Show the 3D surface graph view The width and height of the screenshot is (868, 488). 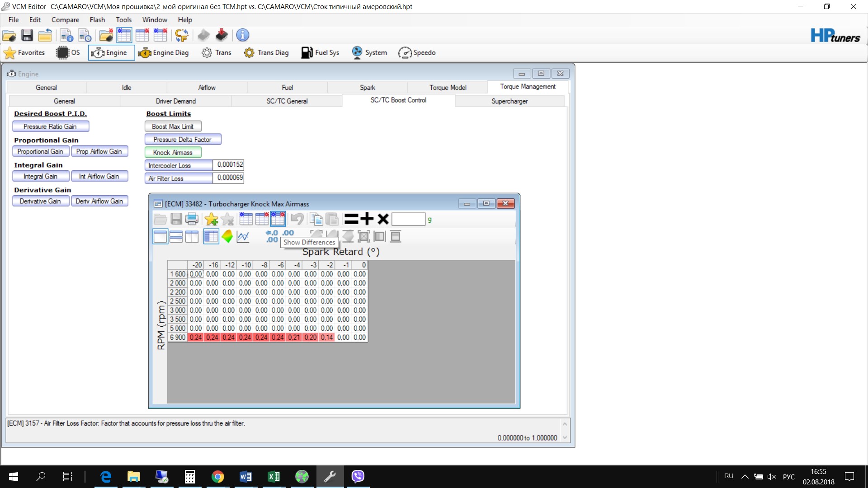(227, 236)
